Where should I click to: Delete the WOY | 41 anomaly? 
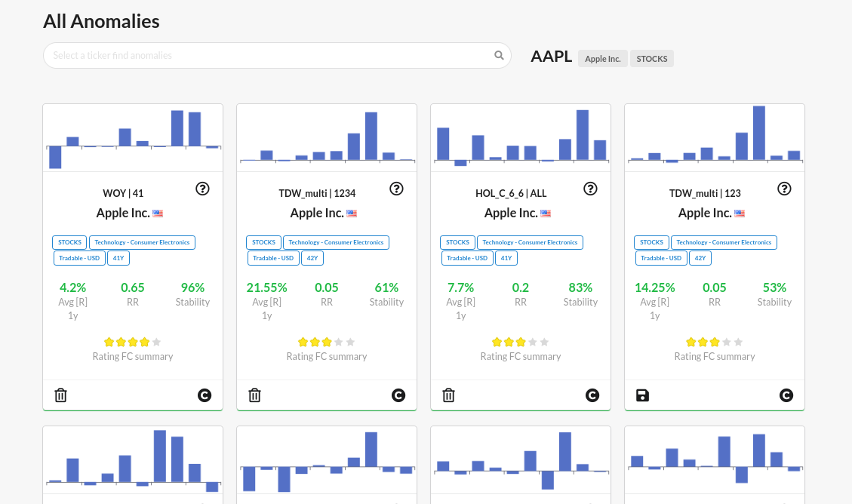(x=61, y=395)
